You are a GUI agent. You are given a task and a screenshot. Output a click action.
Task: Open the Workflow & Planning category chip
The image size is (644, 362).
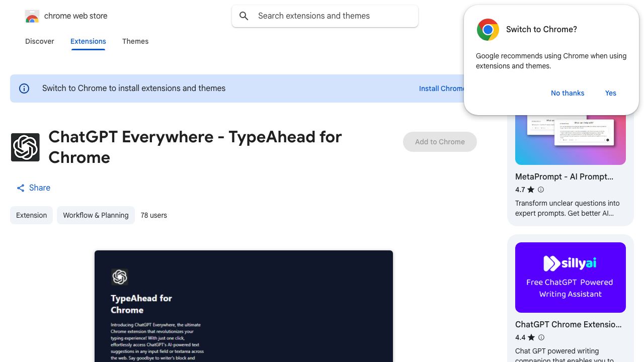96,215
